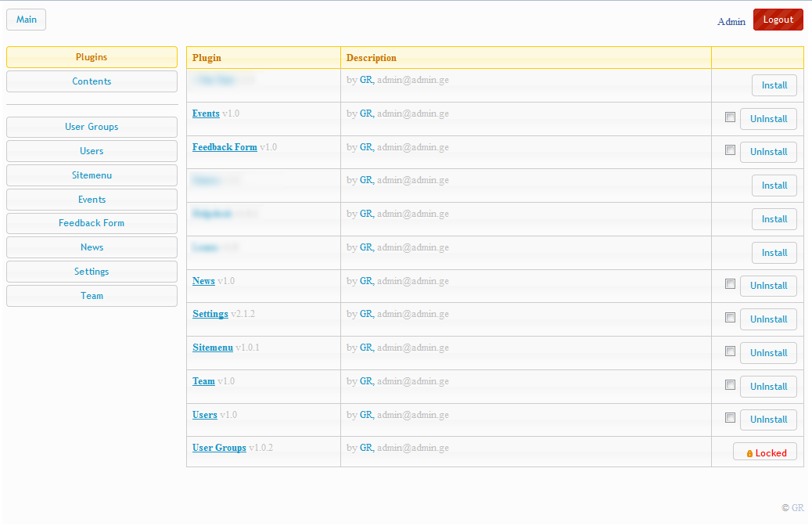Open the Events plugin link

(x=206, y=113)
